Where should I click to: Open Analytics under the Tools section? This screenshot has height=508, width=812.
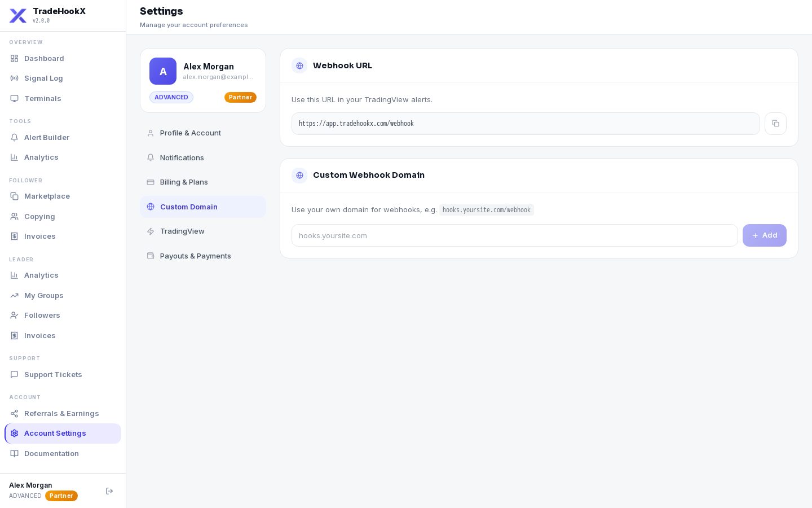[63, 157]
